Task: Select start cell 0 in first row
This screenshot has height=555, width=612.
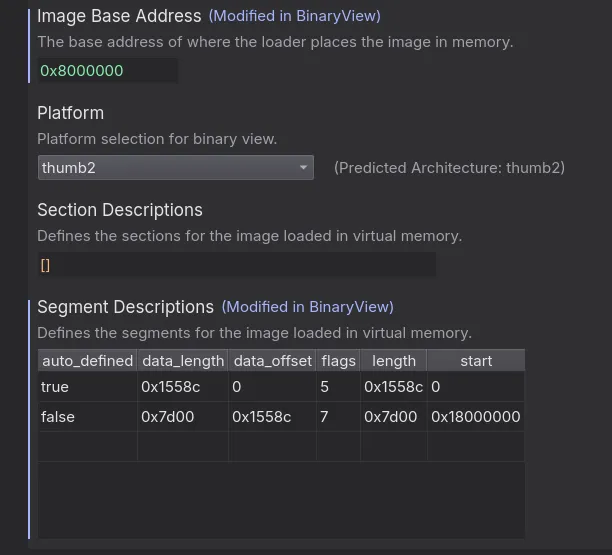Action: coord(476,387)
